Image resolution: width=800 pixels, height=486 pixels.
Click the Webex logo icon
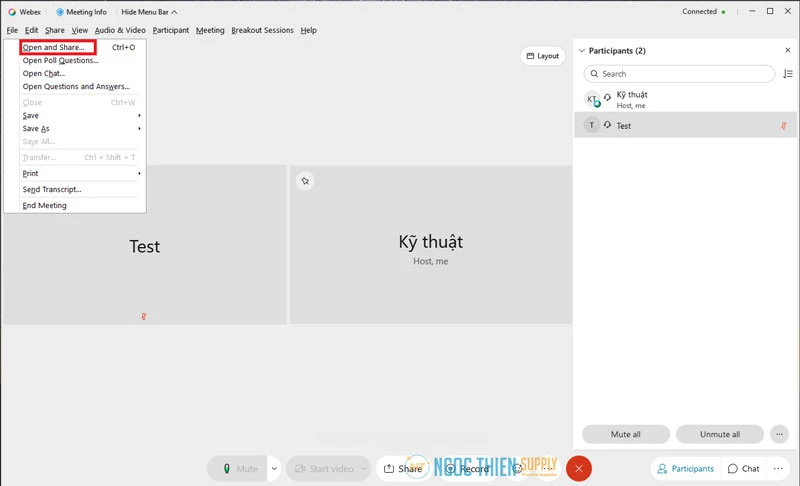click(x=12, y=12)
